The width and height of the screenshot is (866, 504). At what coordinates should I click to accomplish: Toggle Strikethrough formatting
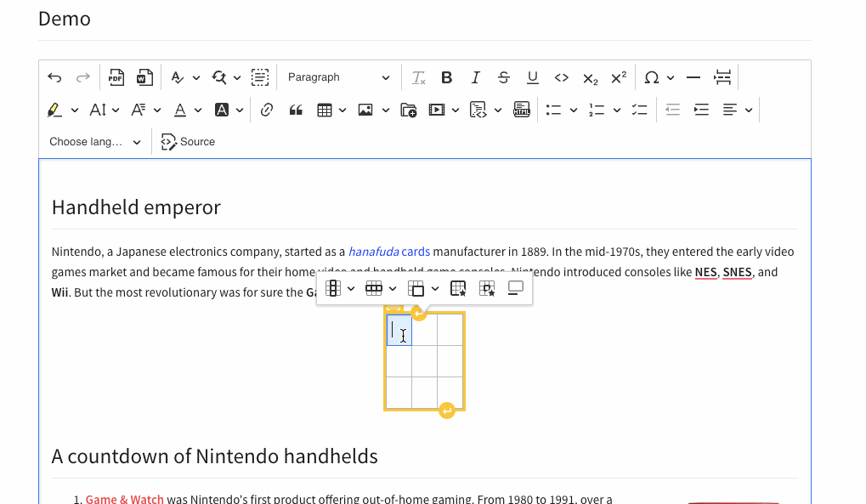coord(504,77)
